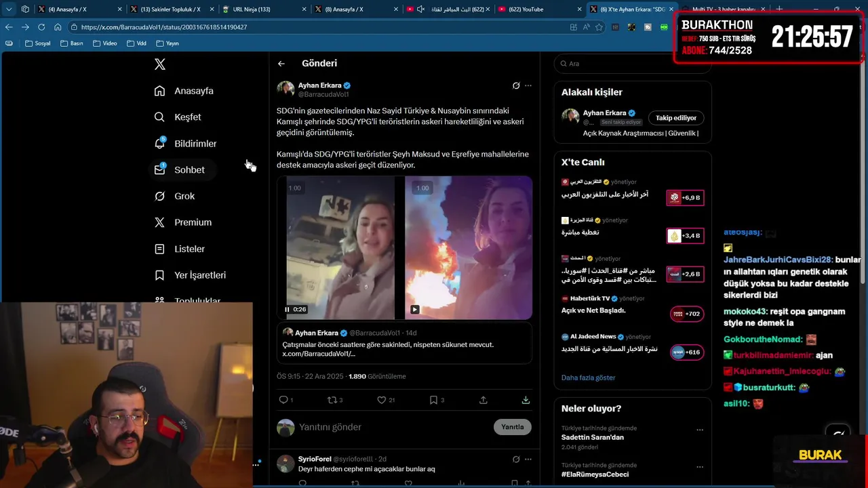
Task: Pause the left video with 0:26 timer
Action: pos(287,309)
